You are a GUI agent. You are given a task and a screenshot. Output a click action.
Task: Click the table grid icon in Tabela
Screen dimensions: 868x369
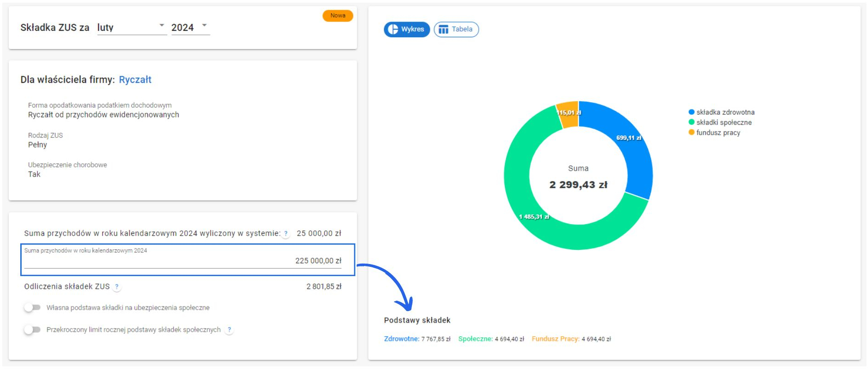(443, 30)
